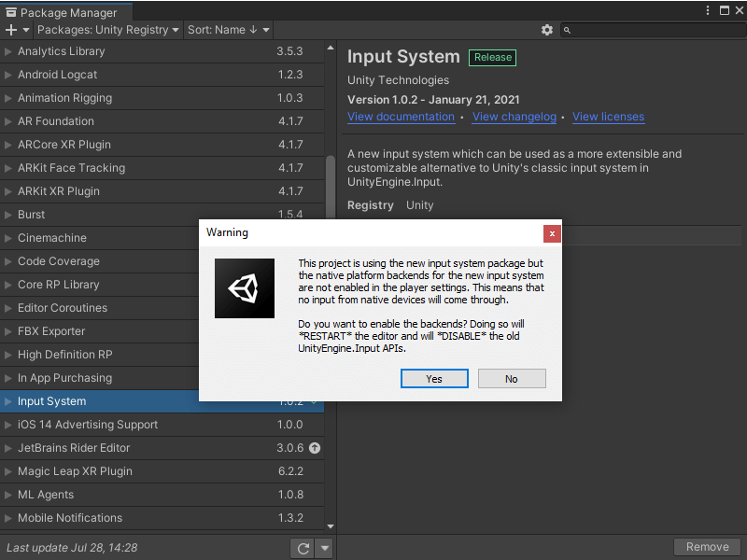Open the three-dot window options menu
The width and height of the screenshot is (747, 560).
click(x=707, y=10)
